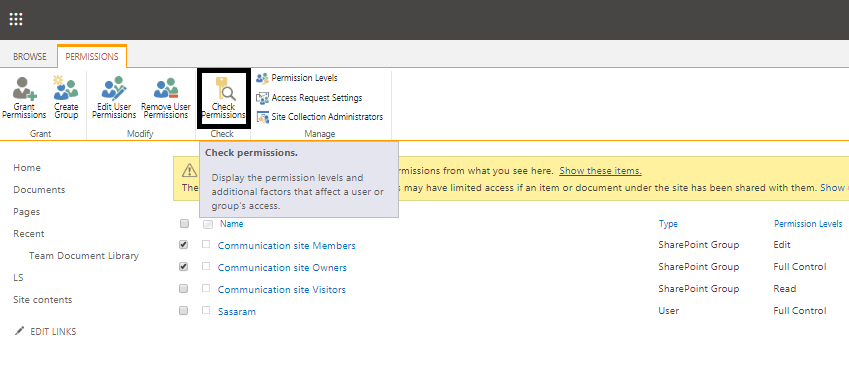This screenshot has height=383, width=849.
Task: Uncheck Communication site Members outer checkbox
Action: 184,245
